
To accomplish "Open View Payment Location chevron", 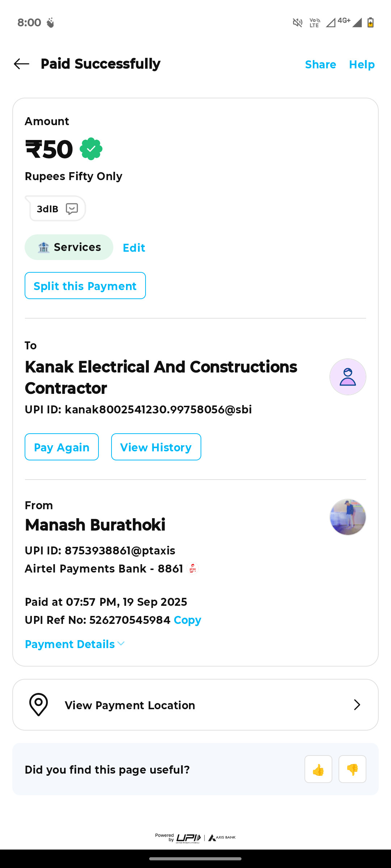I will coord(357,705).
